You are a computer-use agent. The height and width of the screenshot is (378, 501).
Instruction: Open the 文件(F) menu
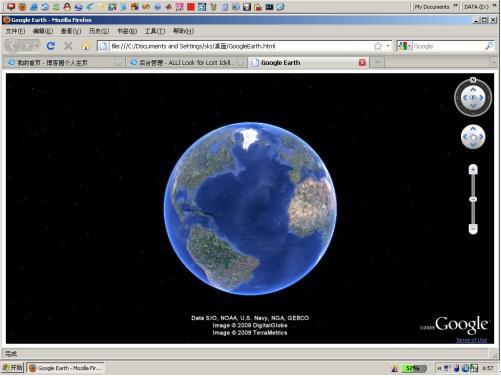[15, 31]
